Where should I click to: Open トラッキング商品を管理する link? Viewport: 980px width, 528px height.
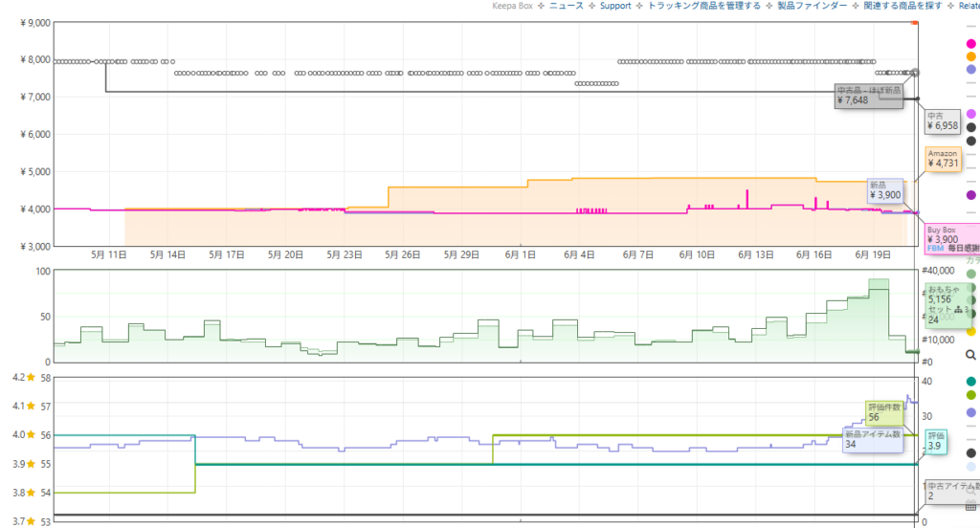704,6
